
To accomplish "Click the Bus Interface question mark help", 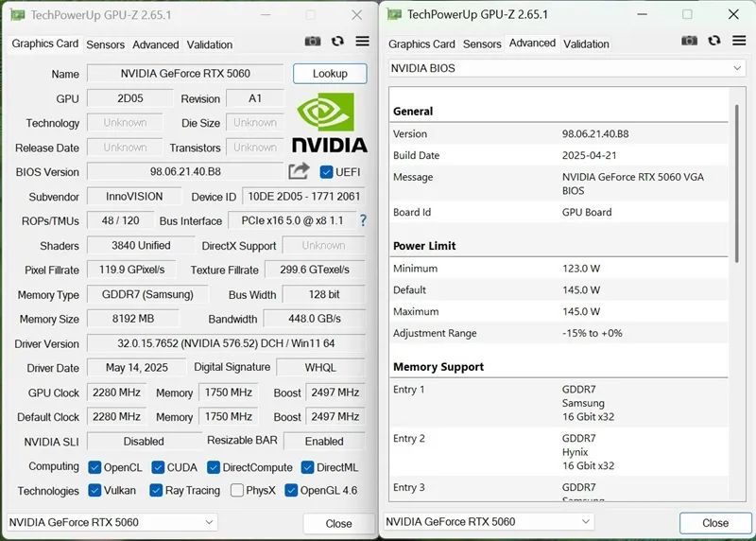I will click(x=363, y=220).
